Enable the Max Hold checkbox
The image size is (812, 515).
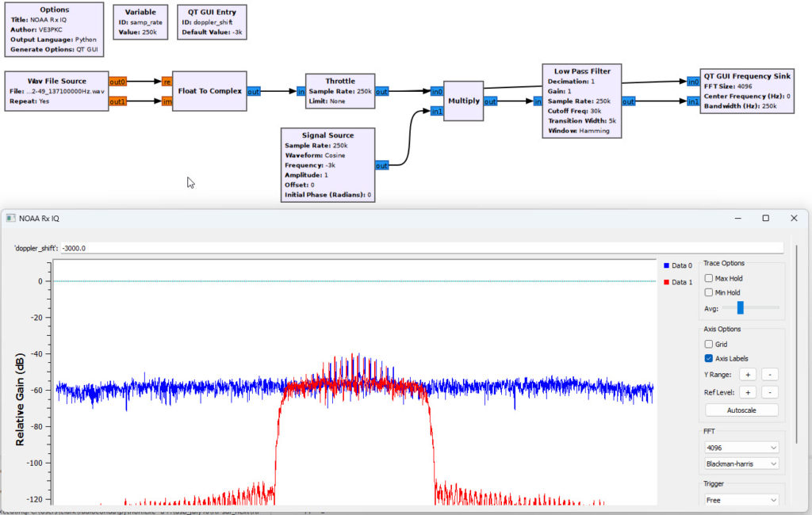[709, 278]
